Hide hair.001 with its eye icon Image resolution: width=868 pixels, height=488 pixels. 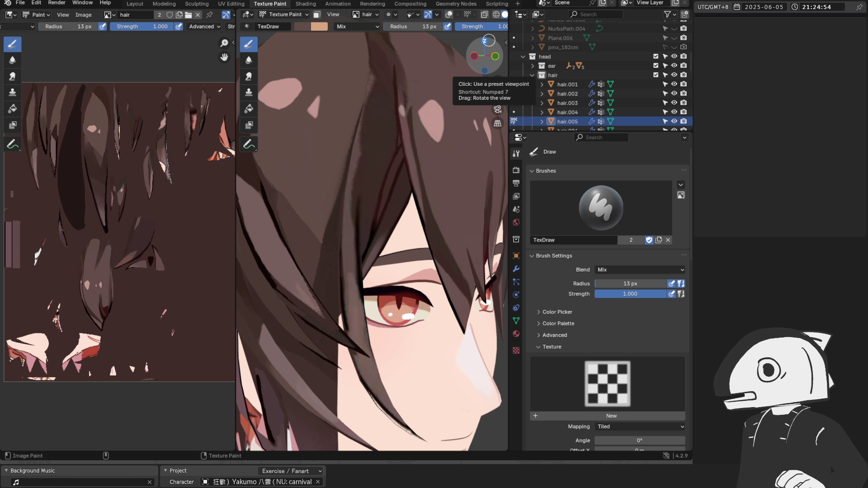[674, 84]
